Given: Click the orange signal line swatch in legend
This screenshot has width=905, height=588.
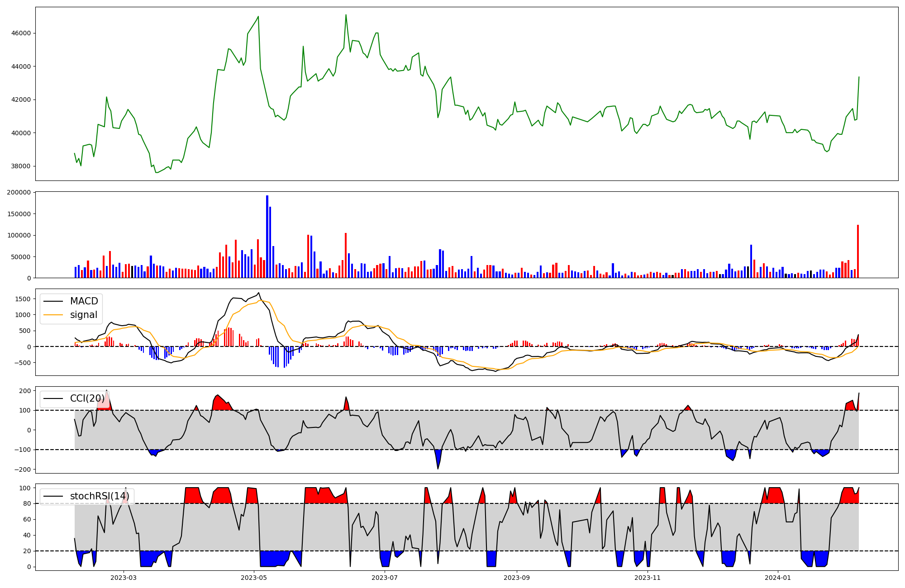Looking at the screenshot, I should click(x=54, y=315).
